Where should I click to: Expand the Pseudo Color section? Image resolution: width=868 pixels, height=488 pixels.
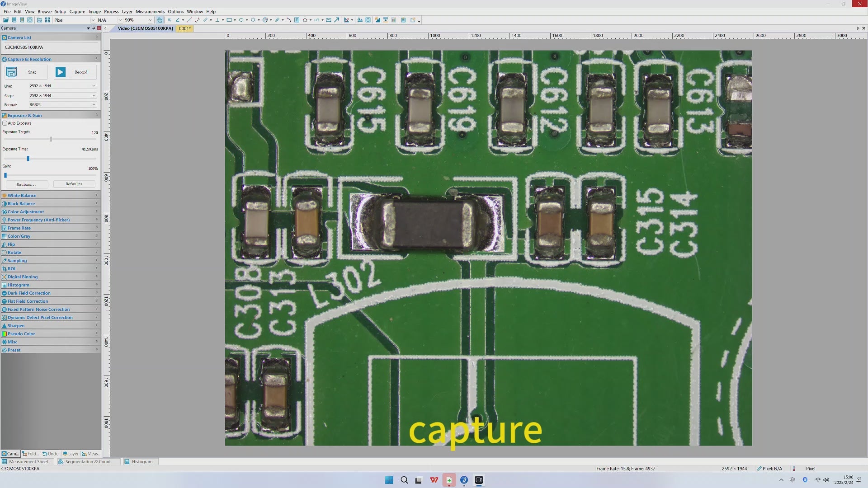pyautogui.click(x=50, y=333)
